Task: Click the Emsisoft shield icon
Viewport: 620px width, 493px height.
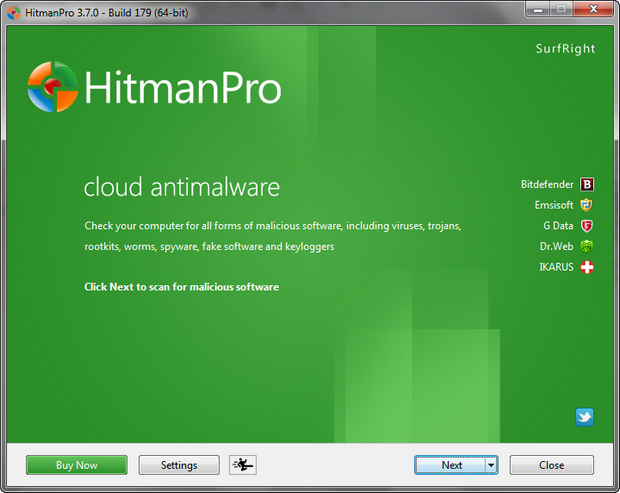Action: (x=586, y=205)
